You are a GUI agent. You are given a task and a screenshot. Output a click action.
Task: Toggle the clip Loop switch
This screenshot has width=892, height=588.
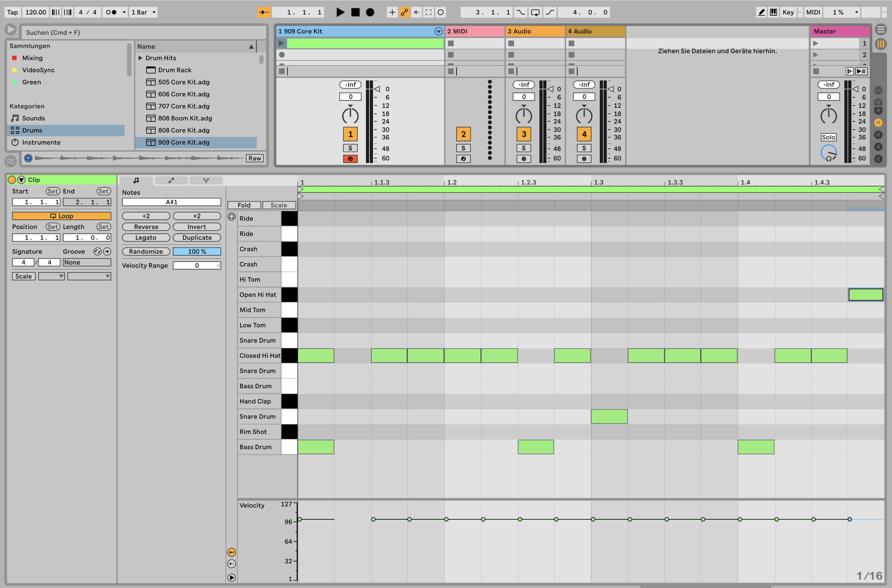(62, 216)
